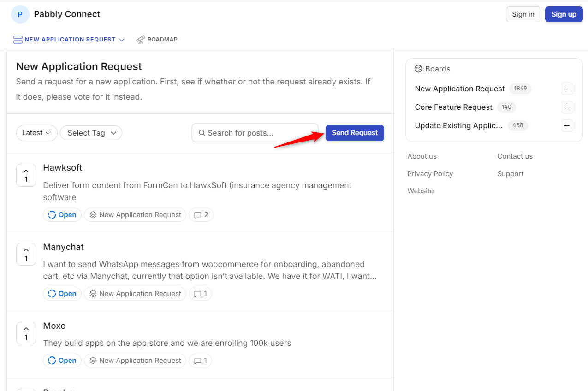Open the Website link
Image resolution: width=588 pixels, height=391 pixels.
click(421, 191)
